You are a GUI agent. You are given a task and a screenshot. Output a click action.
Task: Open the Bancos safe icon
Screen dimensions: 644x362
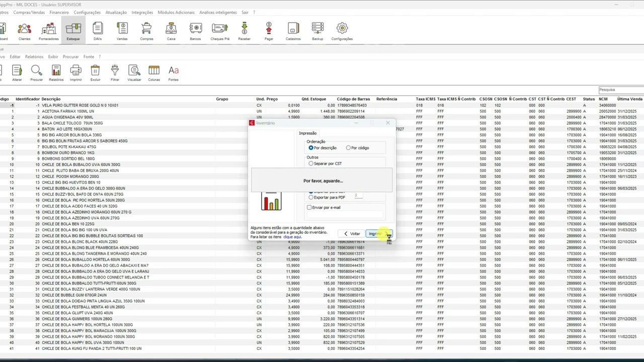(x=195, y=31)
